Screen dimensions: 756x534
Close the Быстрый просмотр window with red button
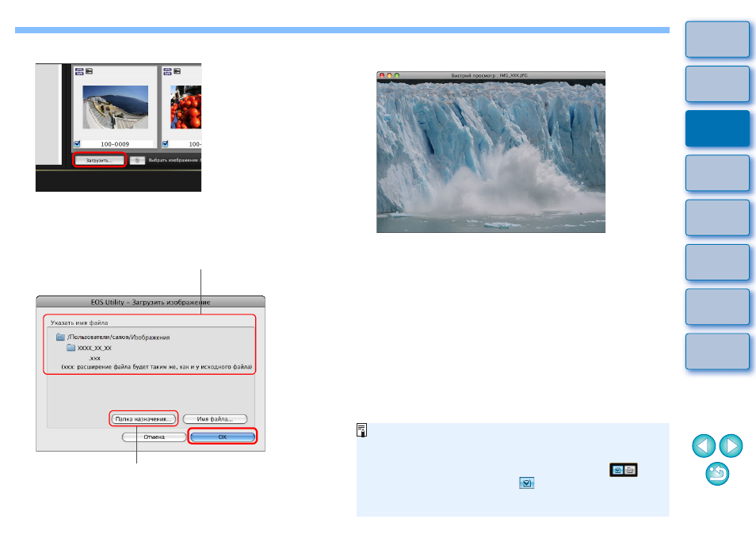coord(382,76)
